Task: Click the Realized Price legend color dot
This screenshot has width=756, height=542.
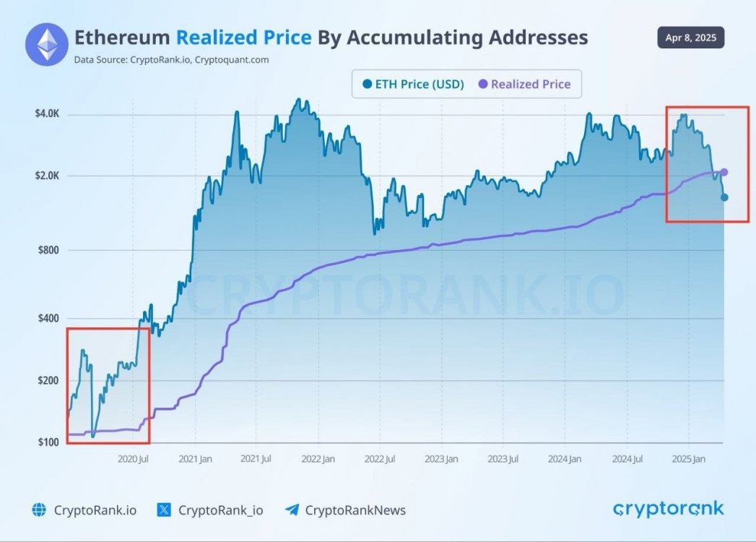Action: 483,84
